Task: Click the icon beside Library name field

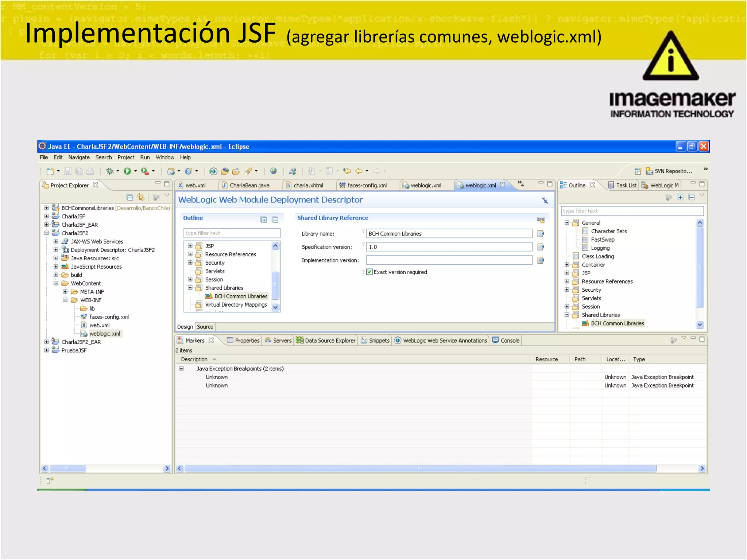Action: 541,234
